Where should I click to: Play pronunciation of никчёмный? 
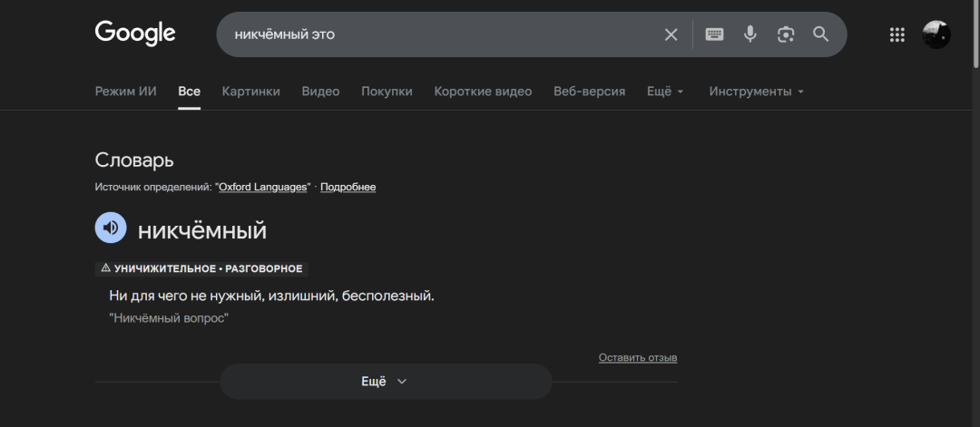111,228
